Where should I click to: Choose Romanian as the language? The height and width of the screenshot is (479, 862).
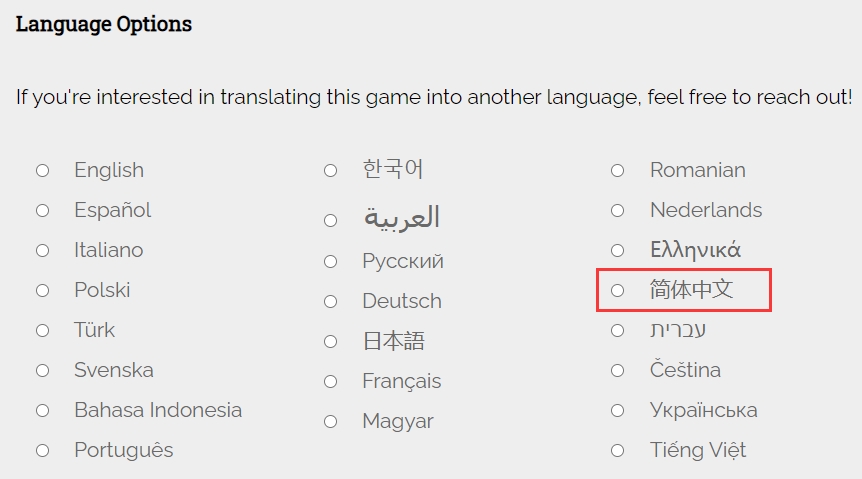coord(618,171)
